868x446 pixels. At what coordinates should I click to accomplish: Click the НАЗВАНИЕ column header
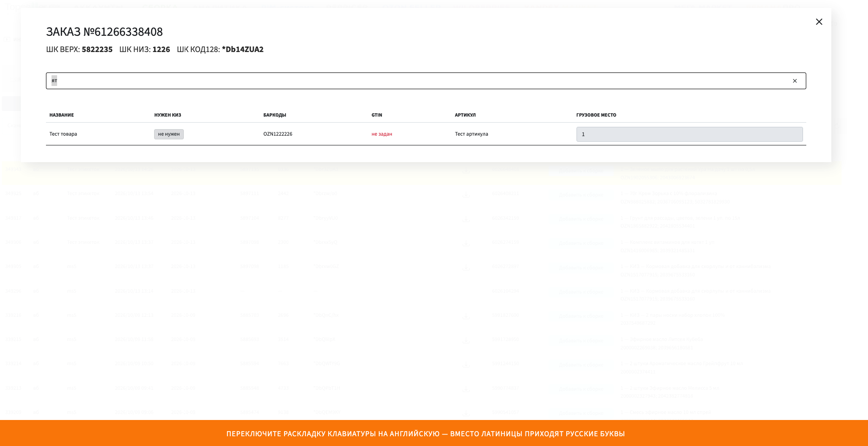pyautogui.click(x=61, y=115)
